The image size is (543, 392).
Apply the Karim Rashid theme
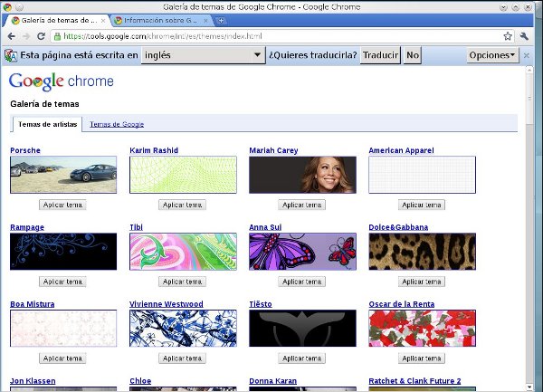(182, 205)
